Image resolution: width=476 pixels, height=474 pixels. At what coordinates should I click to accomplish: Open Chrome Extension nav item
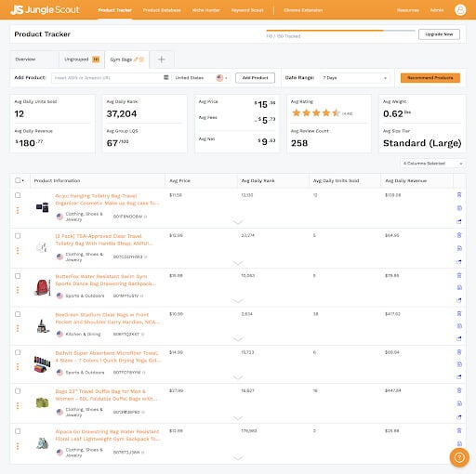tap(303, 10)
